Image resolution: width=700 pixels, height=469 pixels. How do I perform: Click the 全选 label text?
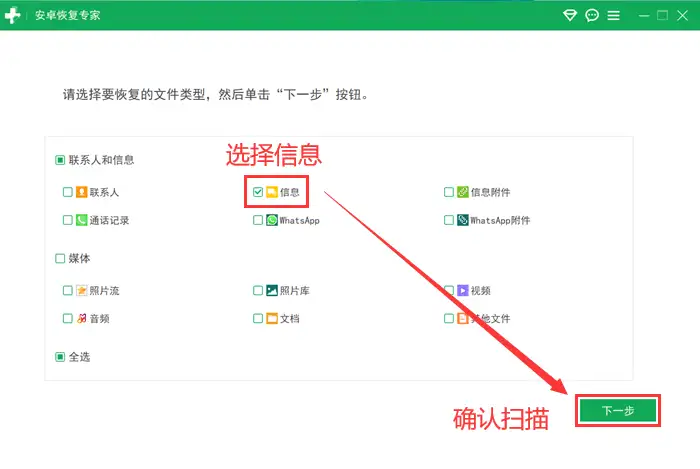(79, 357)
